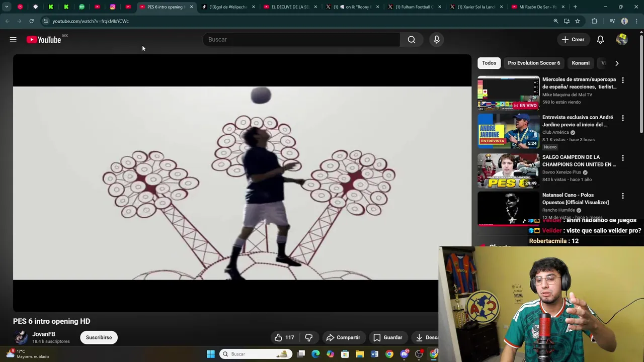Open JovanFB channel avatar

coord(21,337)
